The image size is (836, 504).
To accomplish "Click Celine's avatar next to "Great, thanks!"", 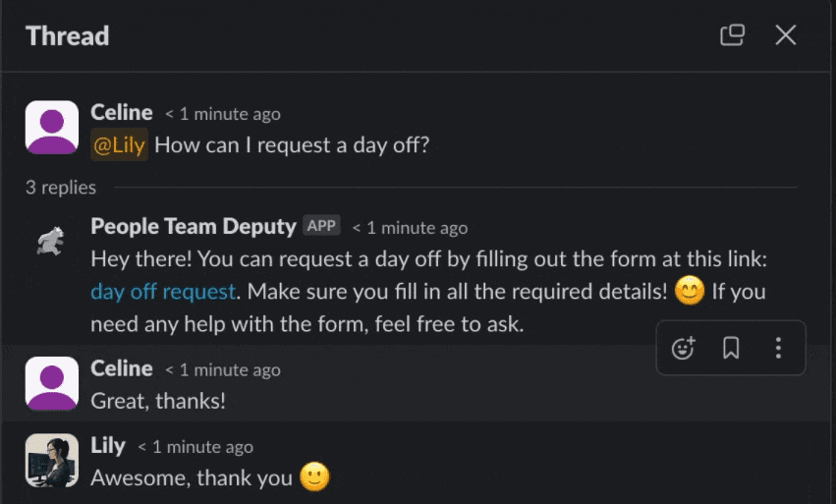I will click(x=51, y=383).
